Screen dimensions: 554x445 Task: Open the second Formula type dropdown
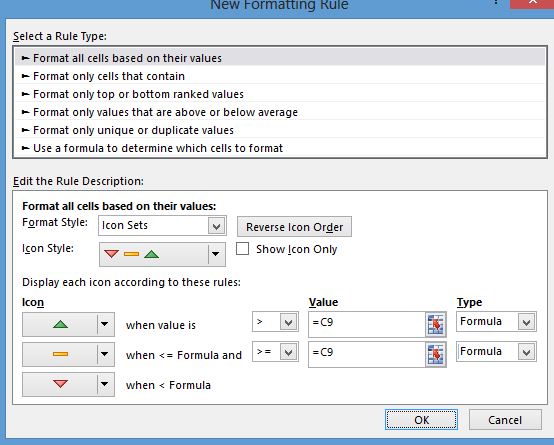coord(496,352)
